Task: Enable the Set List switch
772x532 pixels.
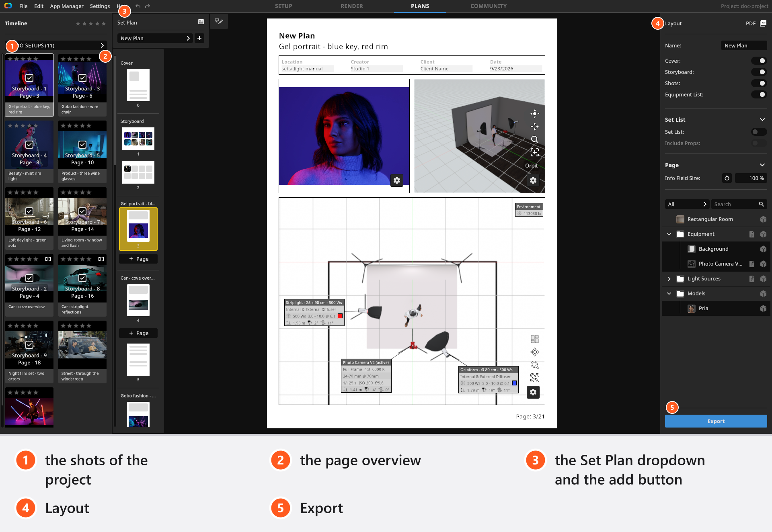Action: coord(759,132)
